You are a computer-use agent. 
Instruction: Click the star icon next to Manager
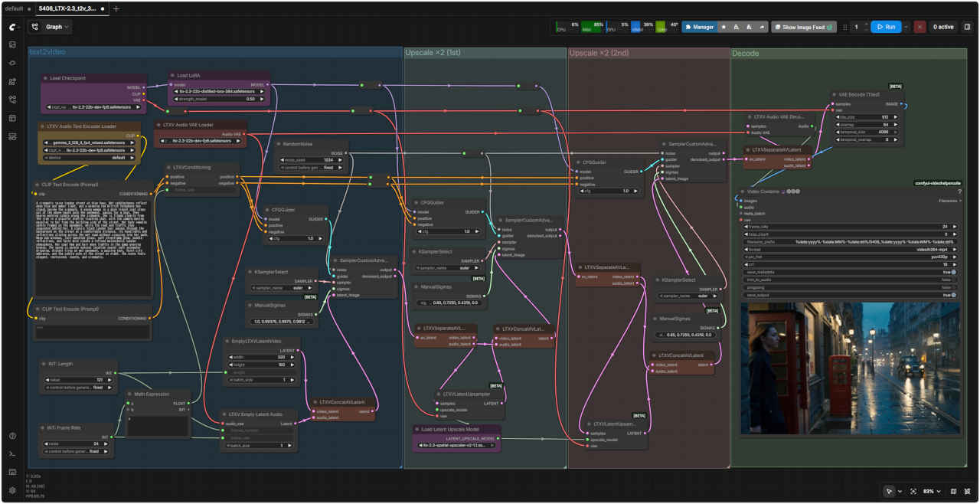coord(724,27)
